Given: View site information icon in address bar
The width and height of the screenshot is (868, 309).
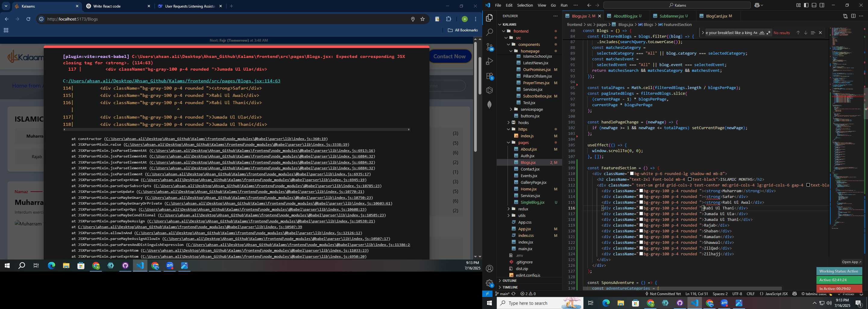Looking at the screenshot, I should (x=41, y=19).
